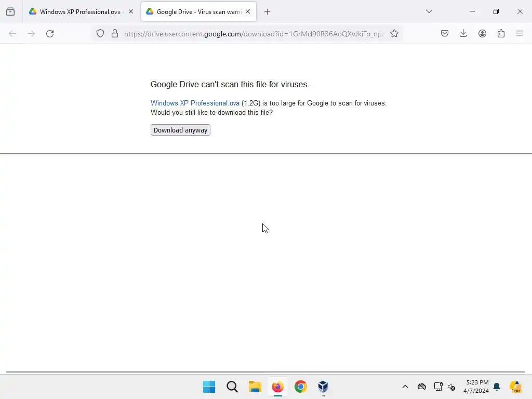
Task: Open tracking protection shield panel
Action: pos(100,34)
